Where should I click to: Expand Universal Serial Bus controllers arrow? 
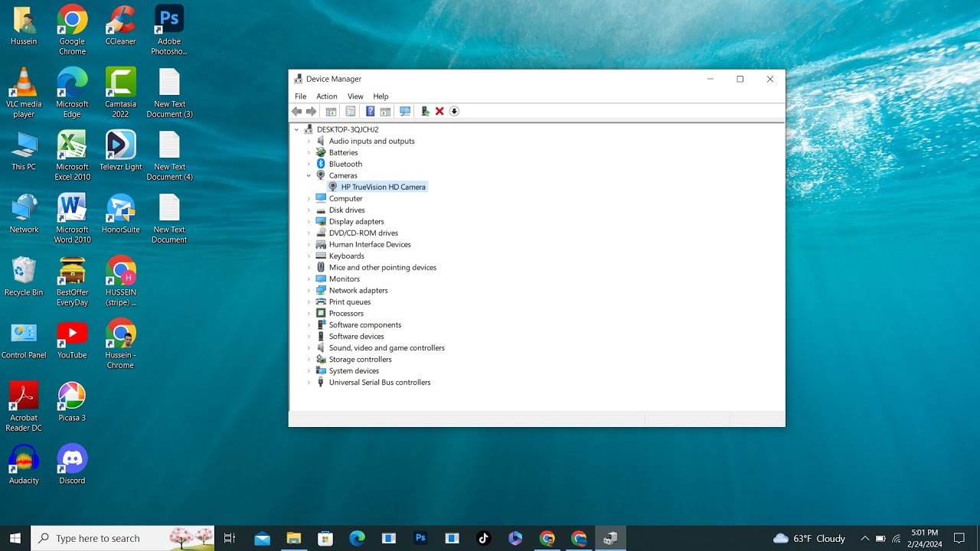[x=309, y=383]
